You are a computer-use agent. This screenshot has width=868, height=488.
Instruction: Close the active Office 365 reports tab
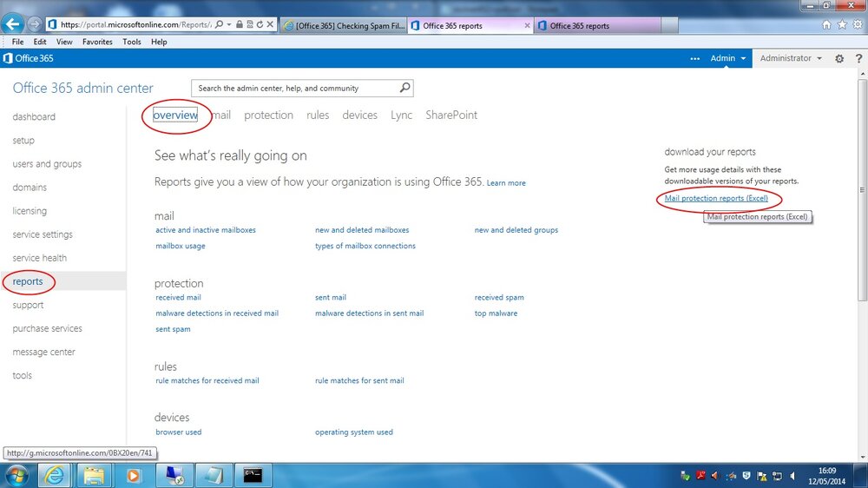click(527, 25)
